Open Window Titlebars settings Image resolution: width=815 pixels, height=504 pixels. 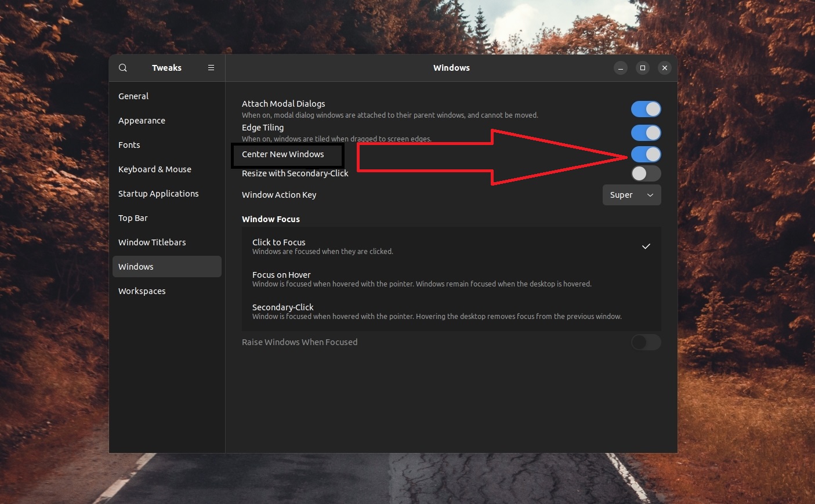click(x=152, y=242)
